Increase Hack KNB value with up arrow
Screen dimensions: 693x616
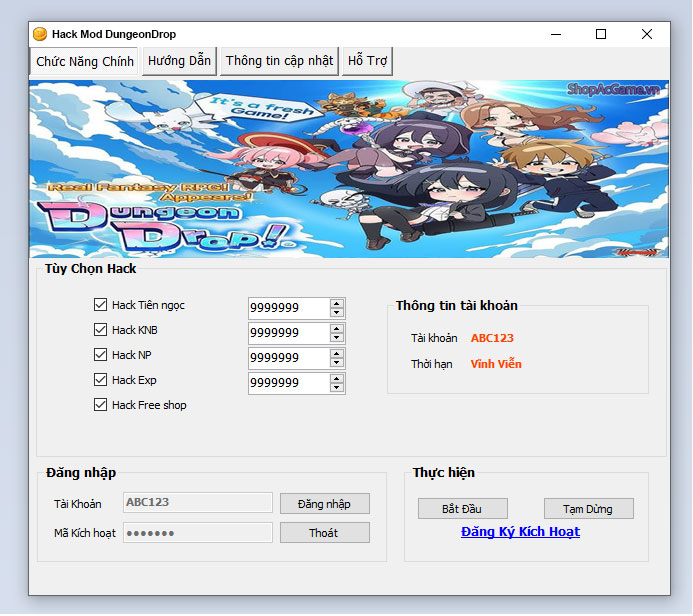click(x=337, y=329)
